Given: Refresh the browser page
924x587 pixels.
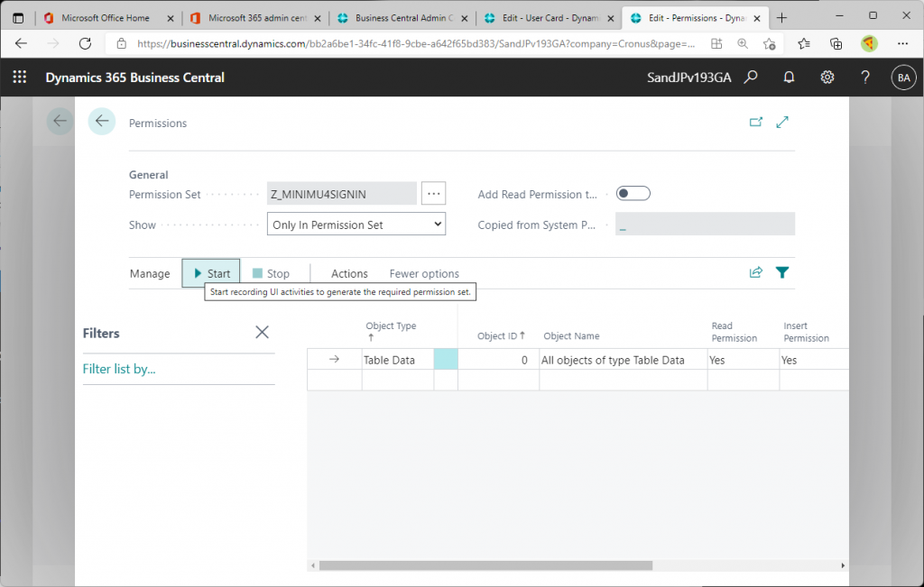Looking at the screenshot, I should coord(86,43).
